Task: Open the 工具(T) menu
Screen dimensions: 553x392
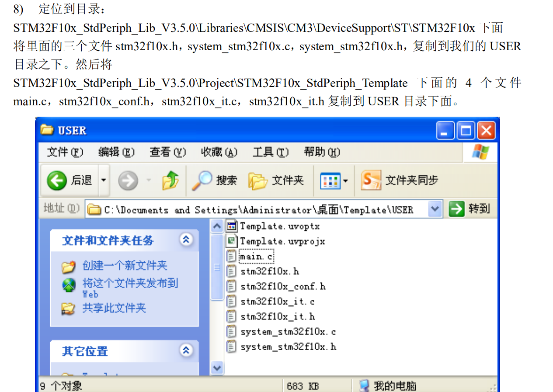Action: click(271, 152)
